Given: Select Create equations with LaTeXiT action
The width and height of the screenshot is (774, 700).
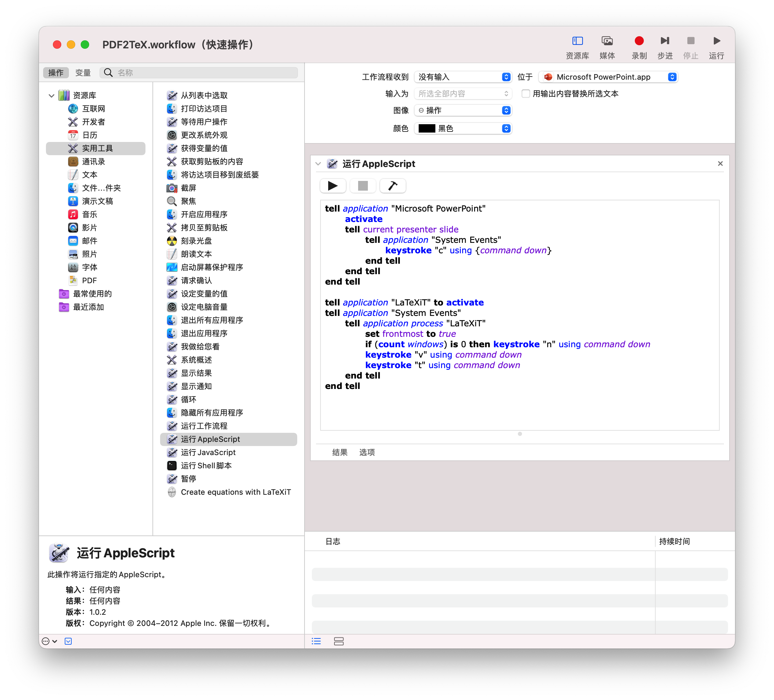Looking at the screenshot, I should [228, 492].
